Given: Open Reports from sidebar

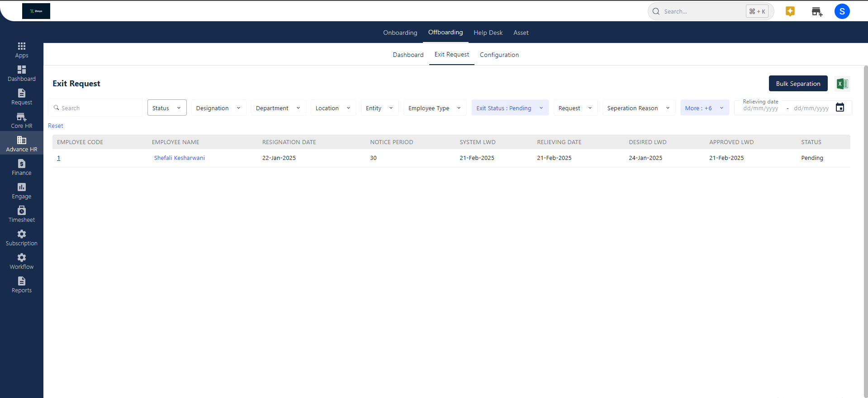Looking at the screenshot, I should tap(22, 285).
